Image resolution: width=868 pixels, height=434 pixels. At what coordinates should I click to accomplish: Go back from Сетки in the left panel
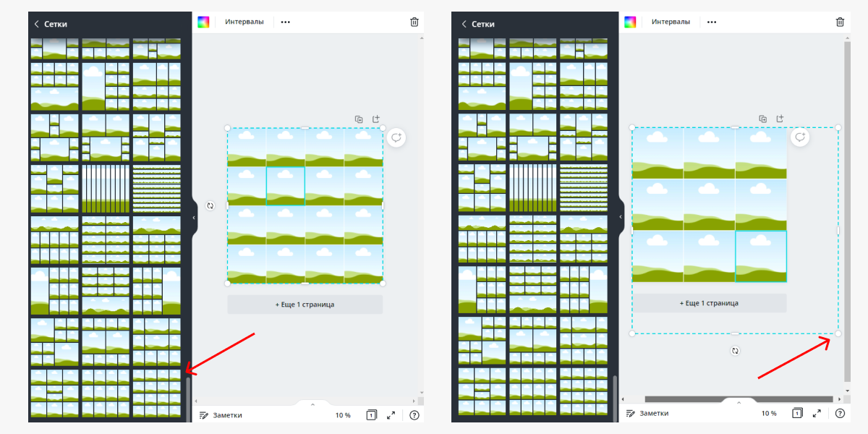tap(37, 24)
